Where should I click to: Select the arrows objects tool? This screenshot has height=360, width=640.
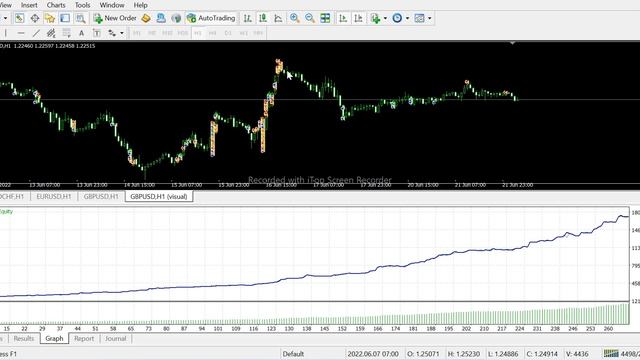click(x=112, y=33)
